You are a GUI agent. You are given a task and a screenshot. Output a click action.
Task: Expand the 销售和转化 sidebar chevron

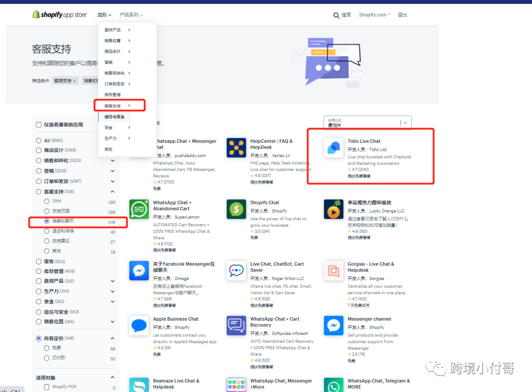point(113,161)
